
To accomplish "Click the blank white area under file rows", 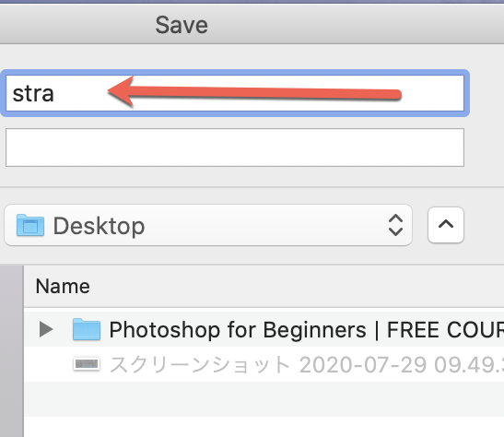I will click(264, 427).
